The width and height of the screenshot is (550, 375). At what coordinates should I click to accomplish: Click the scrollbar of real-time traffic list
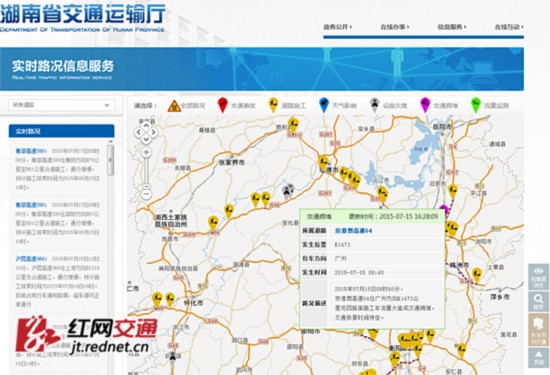tap(110, 160)
